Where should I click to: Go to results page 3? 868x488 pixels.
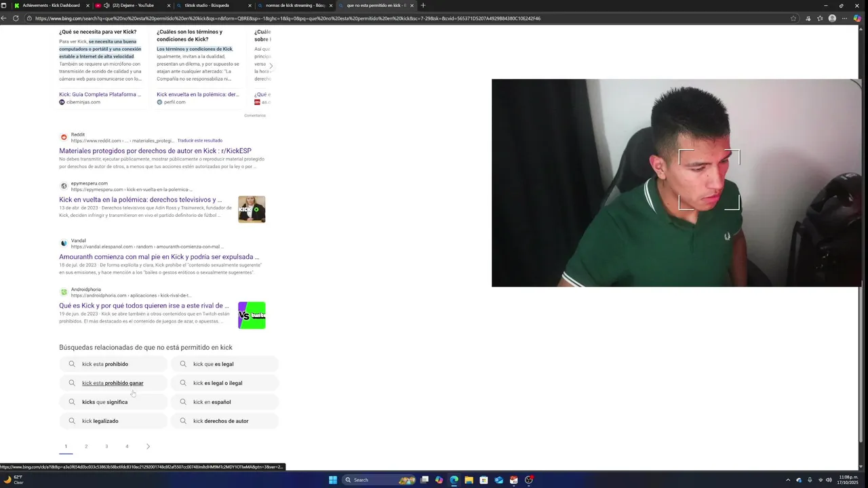[x=106, y=446]
